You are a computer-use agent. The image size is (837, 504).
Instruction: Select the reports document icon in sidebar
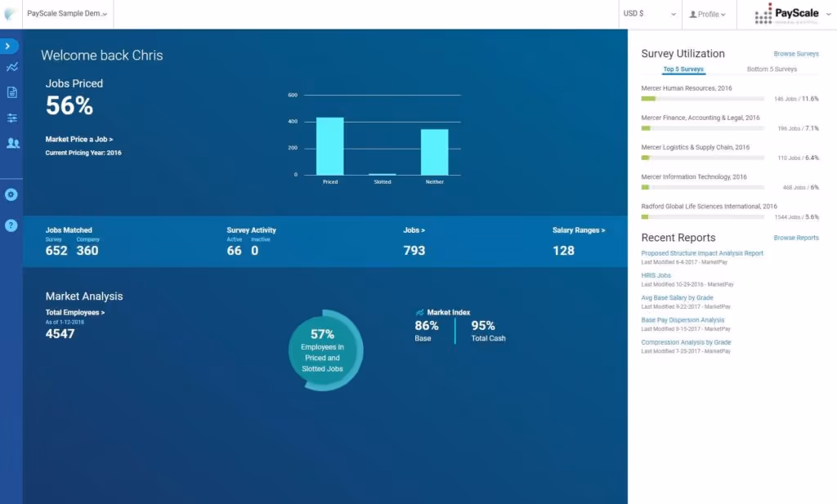(x=11, y=92)
